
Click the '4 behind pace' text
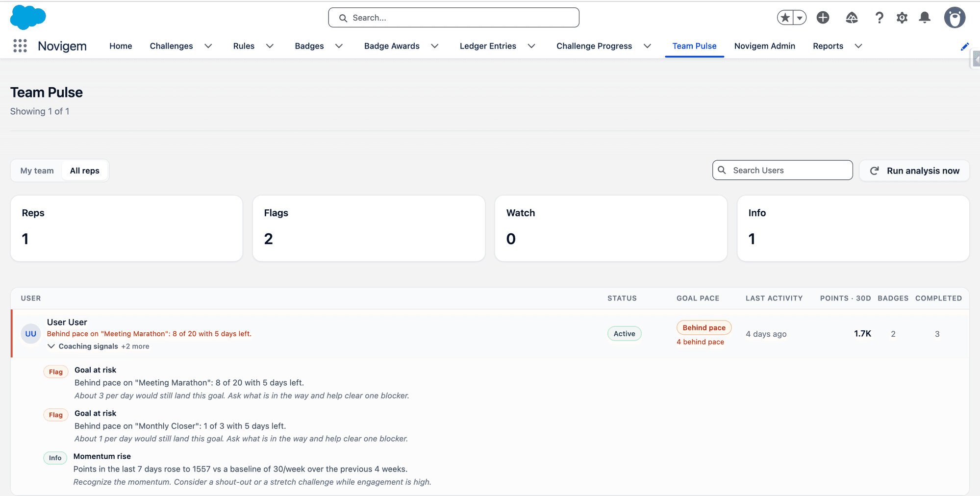click(x=700, y=342)
